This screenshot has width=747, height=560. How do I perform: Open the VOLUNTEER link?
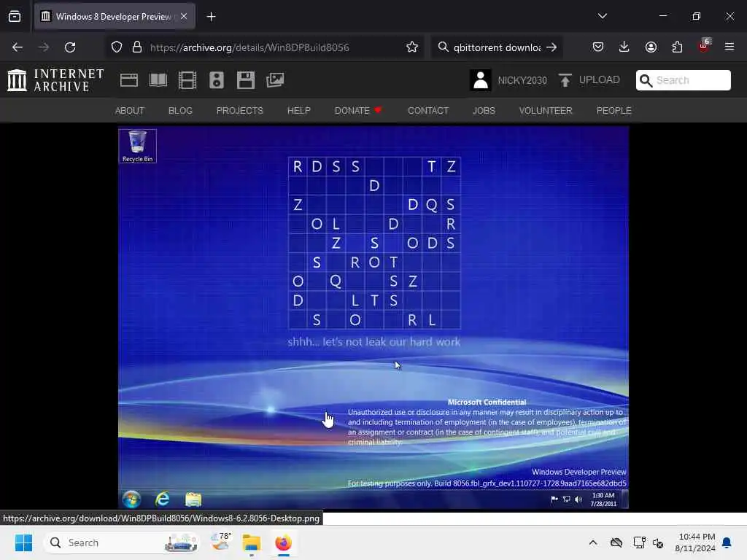tap(546, 111)
